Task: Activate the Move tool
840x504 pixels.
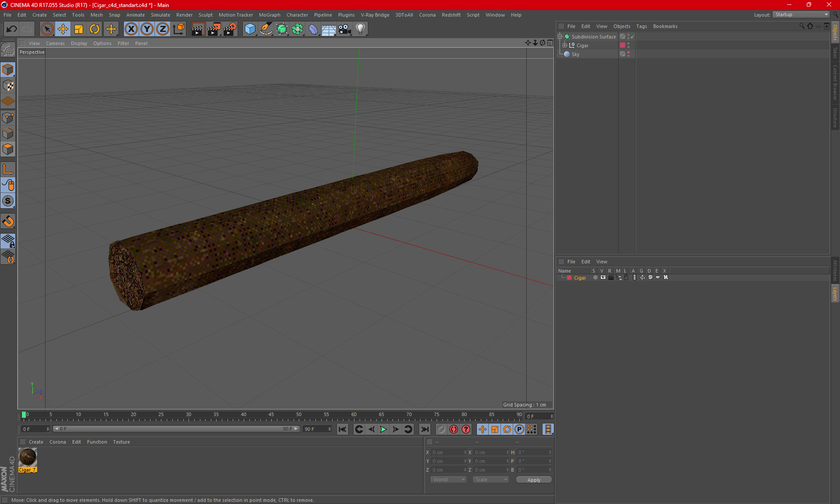Action: pyautogui.click(x=63, y=29)
